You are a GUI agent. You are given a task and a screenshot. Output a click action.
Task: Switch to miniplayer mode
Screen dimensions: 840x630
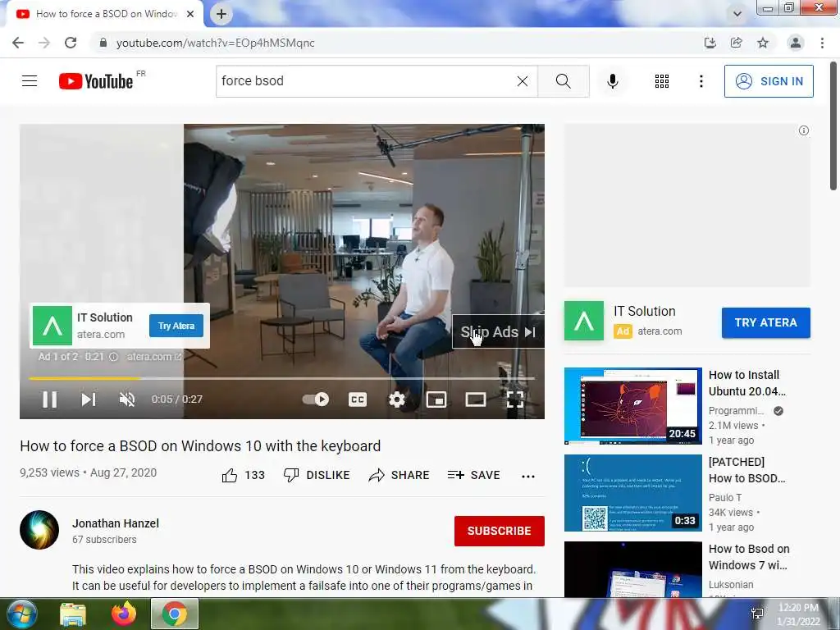436,399
